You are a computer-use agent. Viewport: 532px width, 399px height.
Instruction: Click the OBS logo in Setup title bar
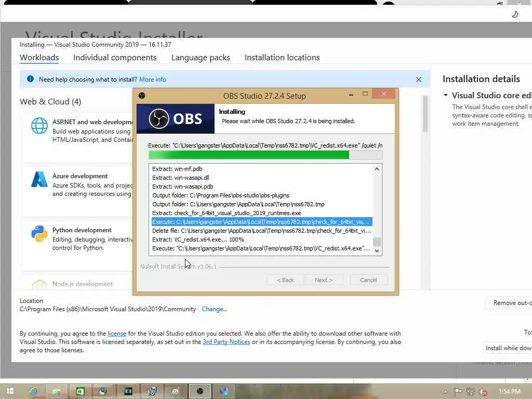point(142,96)
